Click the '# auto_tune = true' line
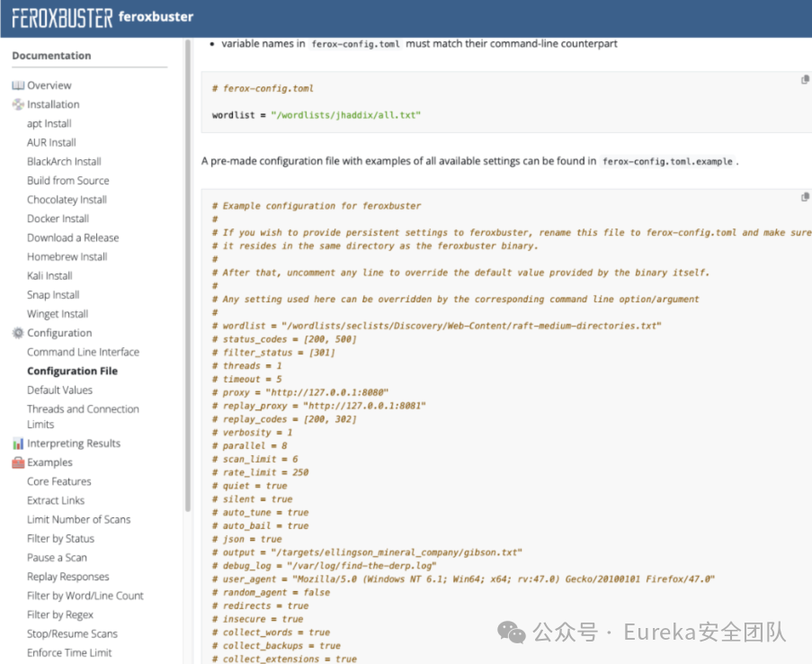This screenshot has height=664, width=812. point(261,513)
